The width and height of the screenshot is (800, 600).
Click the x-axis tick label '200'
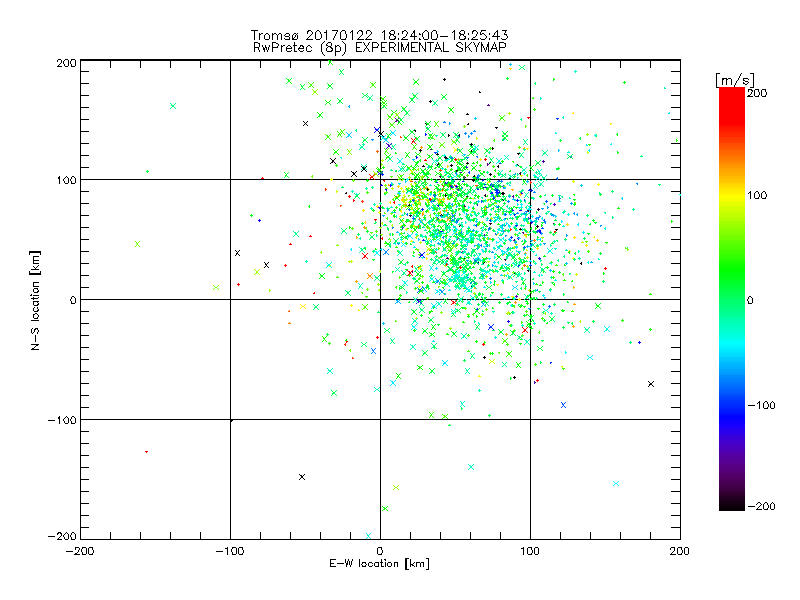pos(680,551)
